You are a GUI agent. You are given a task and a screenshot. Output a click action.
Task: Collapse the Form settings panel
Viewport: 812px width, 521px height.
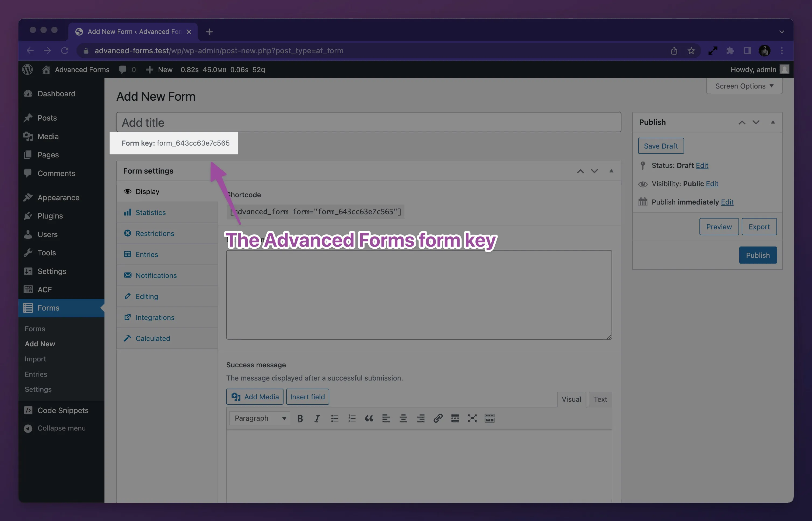611,171
